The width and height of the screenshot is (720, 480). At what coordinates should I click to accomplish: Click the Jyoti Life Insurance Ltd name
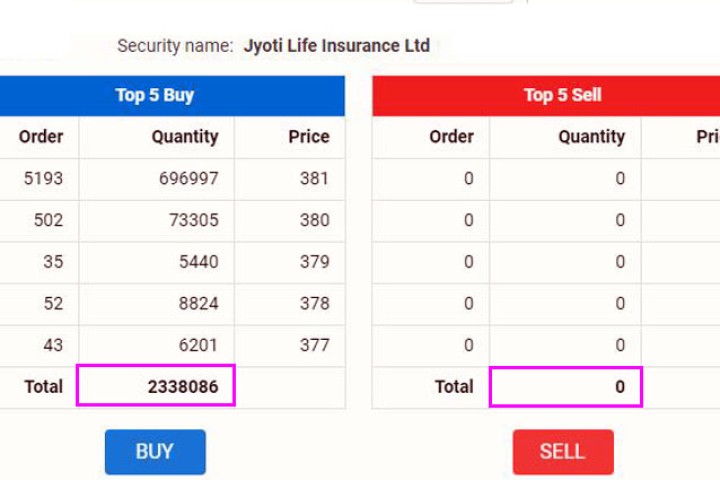click(336, 46)
